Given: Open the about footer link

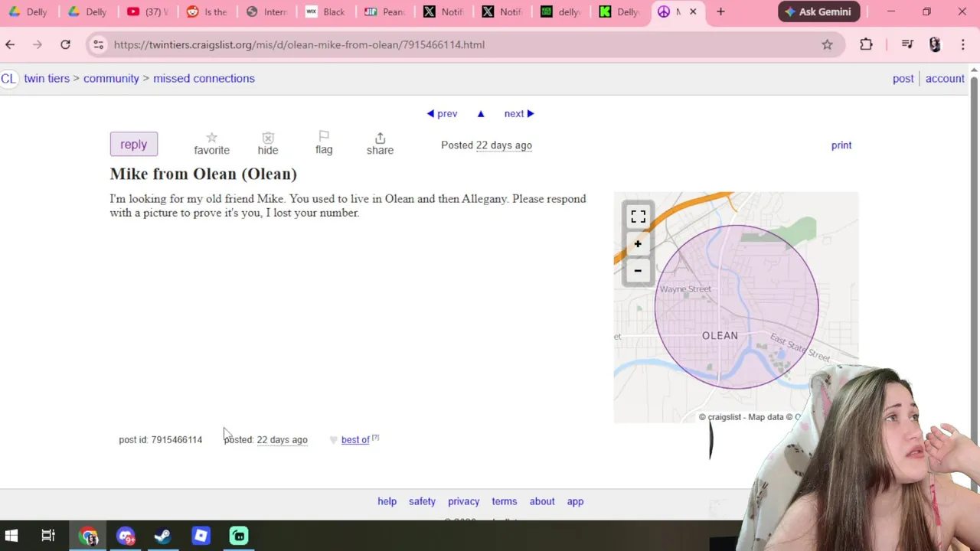Looking at the screenshot, I should click(542, 501).
